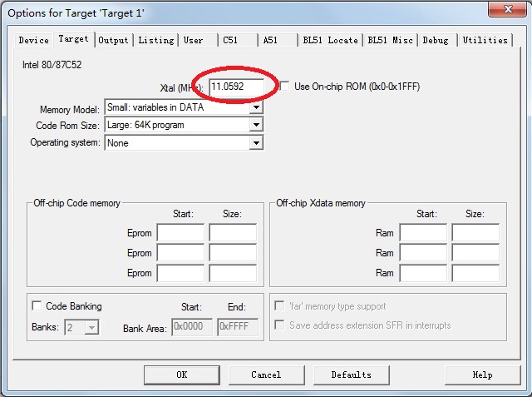Image resolution: width=532 pixels, height=397 pixels.
Task: Toggle the Code Banking checkbox
Action: tap(37, 306)
